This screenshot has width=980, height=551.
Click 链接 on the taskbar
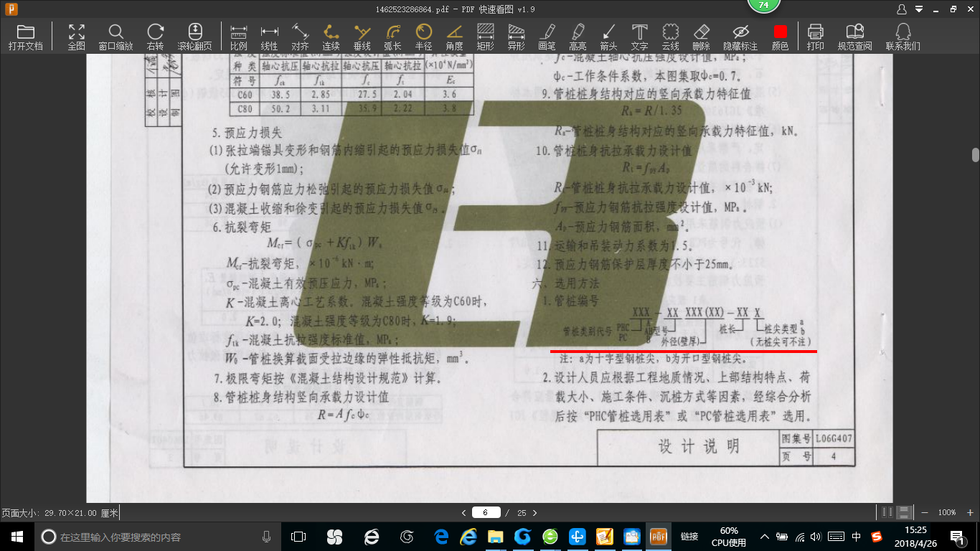(689, 537)
